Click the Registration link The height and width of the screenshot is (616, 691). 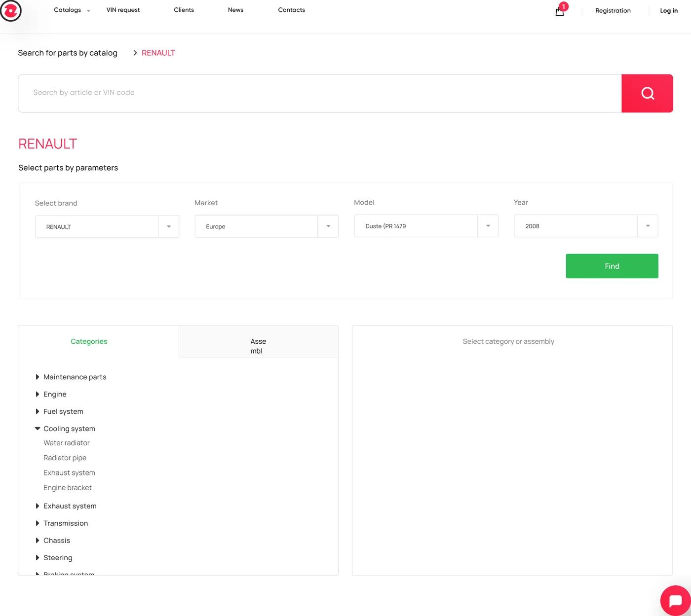613,10
